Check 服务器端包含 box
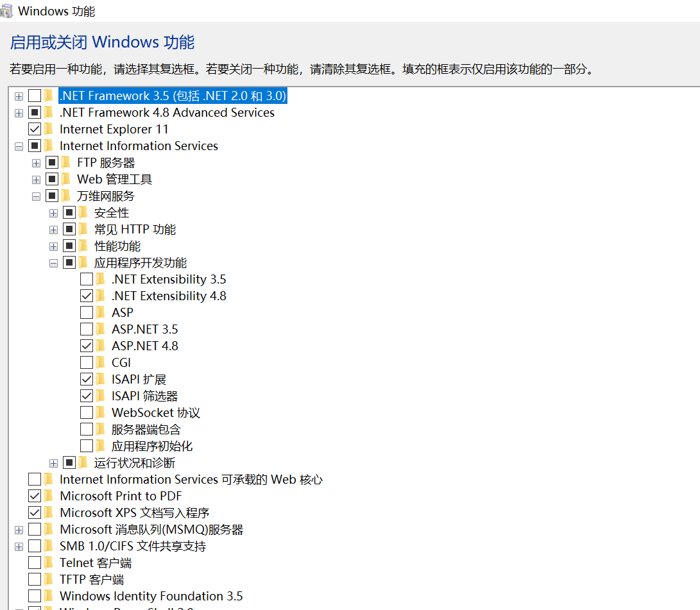Screen dimensions: 700x610 coord(87,429)
